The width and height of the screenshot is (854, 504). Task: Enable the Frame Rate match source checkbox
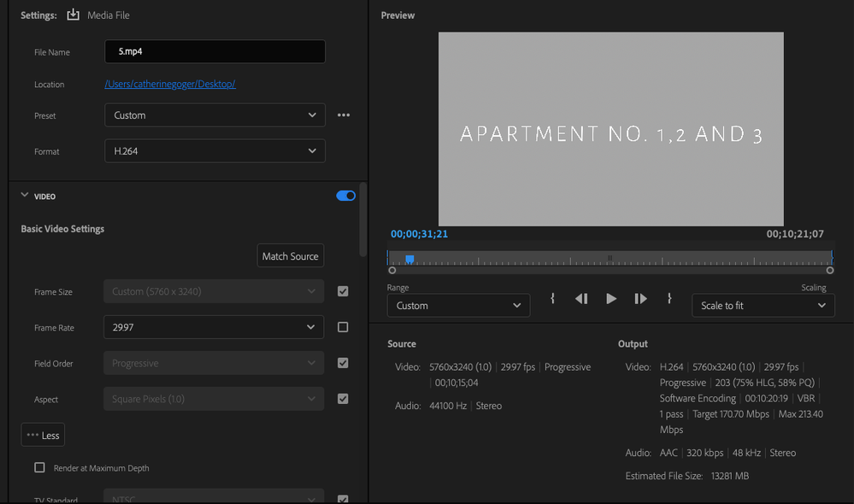(343, 327)
